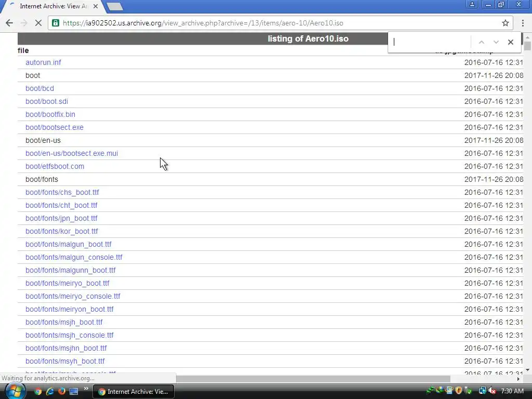Open boot/fonts/malgun_boot.ttf link

click(68, 244)
